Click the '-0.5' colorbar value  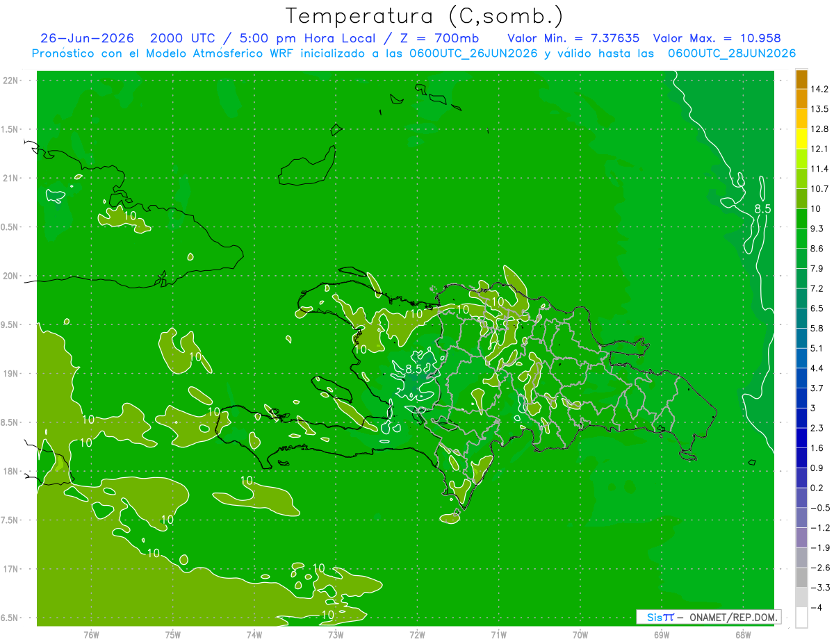point(819,508)
